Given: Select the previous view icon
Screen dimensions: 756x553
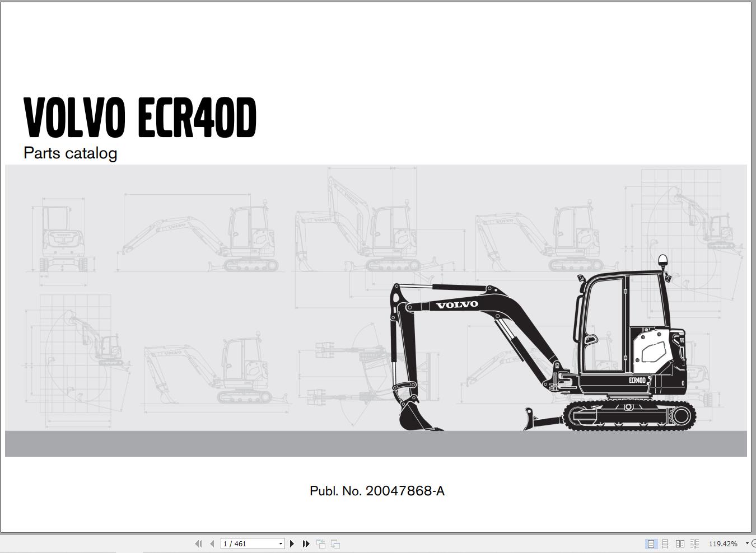Looking at the screenshot, I should click(x=320, y=543).
